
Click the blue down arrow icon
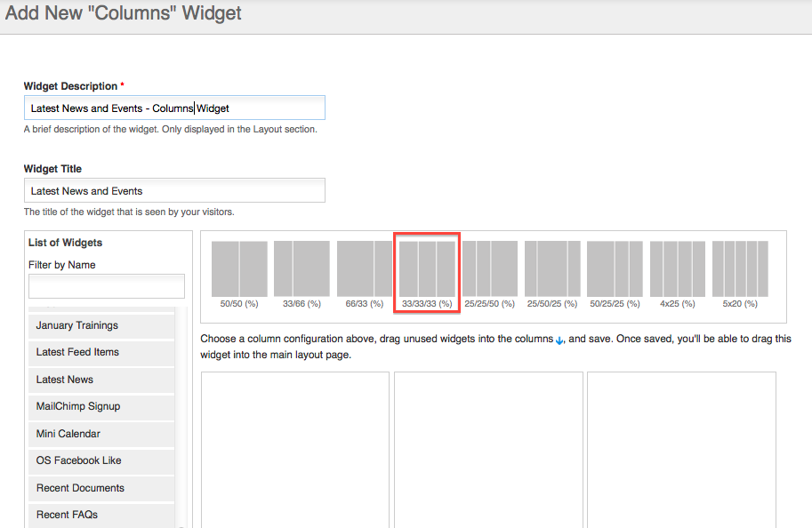pos(559,340)
